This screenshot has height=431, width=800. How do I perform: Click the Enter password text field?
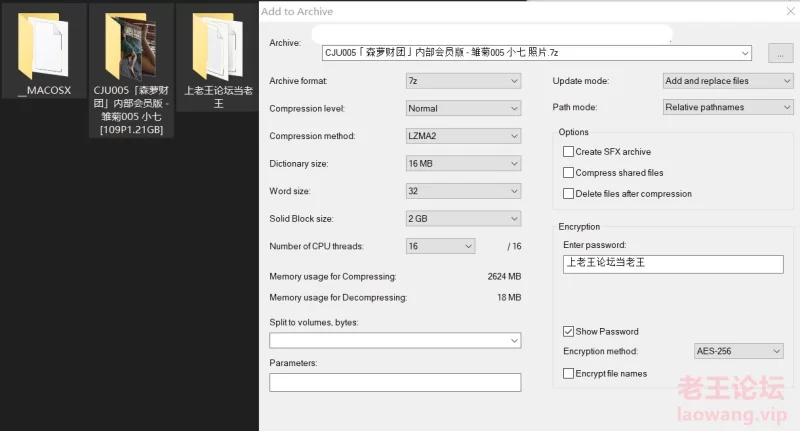click(x=672, y=264)
